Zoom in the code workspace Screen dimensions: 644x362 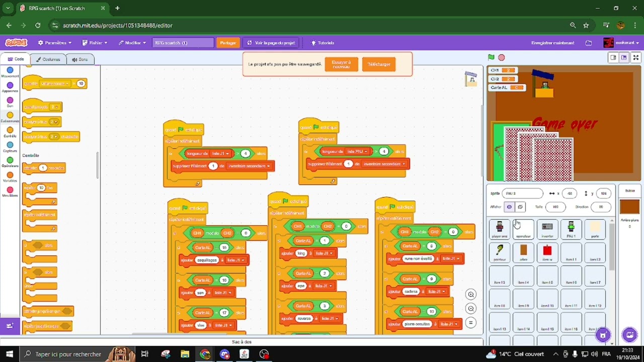point(471,295)
